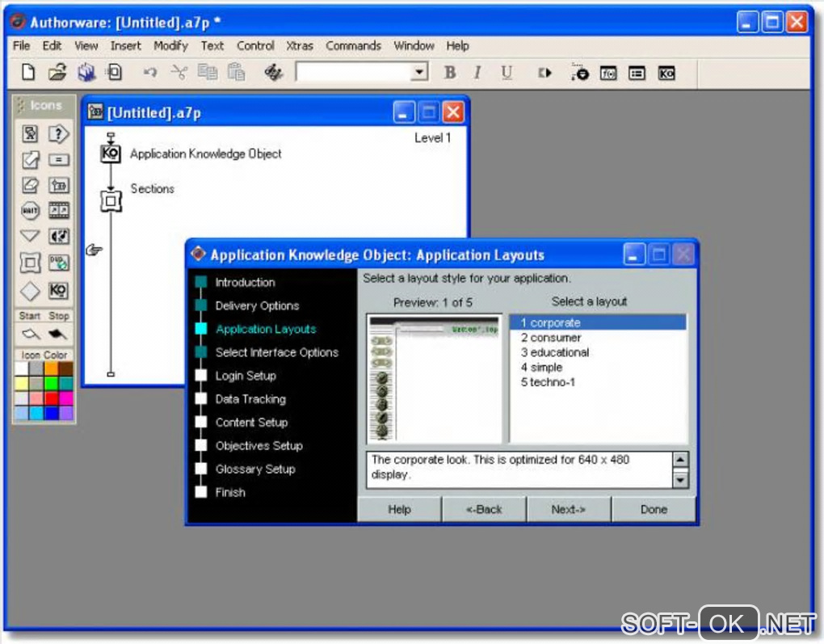Screen dimensions: 824x644
Task: Open the File menu
Action: [x=21, y=46]
